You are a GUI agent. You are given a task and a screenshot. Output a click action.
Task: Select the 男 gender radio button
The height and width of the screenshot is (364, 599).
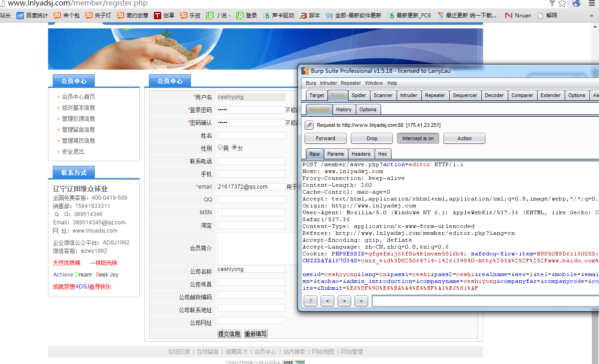click(220, 147)
